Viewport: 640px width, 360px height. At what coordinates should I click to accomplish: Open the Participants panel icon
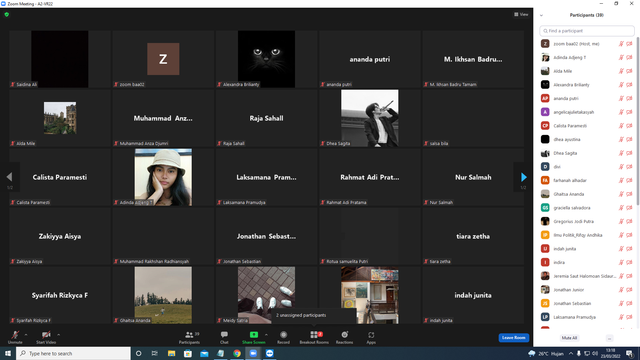point(189,335)
